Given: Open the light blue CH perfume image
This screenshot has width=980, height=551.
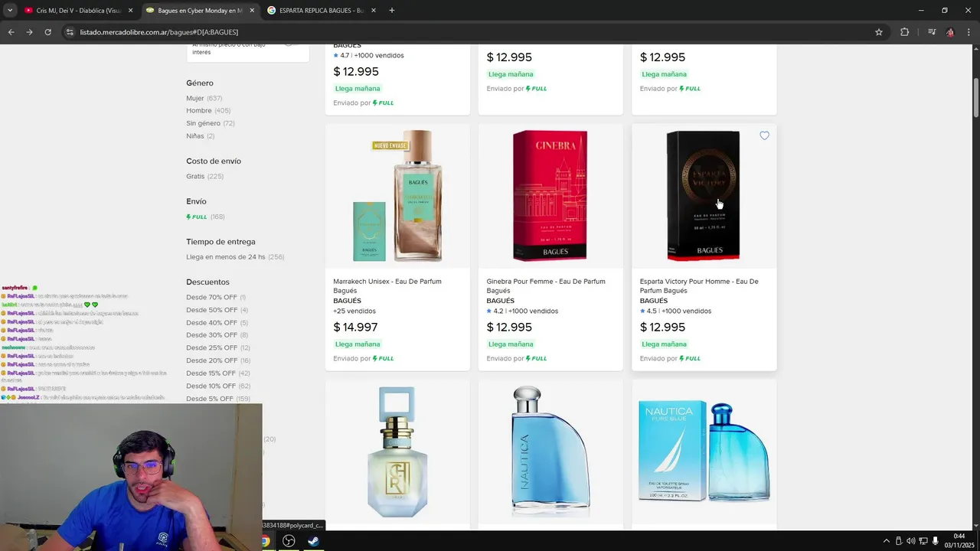Looking at the screenshot, I should pos(397,452).
